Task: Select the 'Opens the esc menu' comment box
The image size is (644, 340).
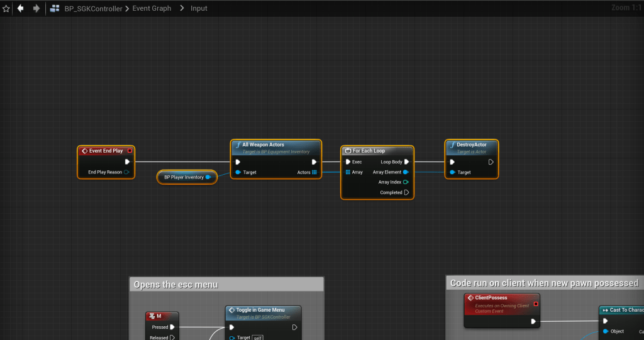Action: click(226, 285)
